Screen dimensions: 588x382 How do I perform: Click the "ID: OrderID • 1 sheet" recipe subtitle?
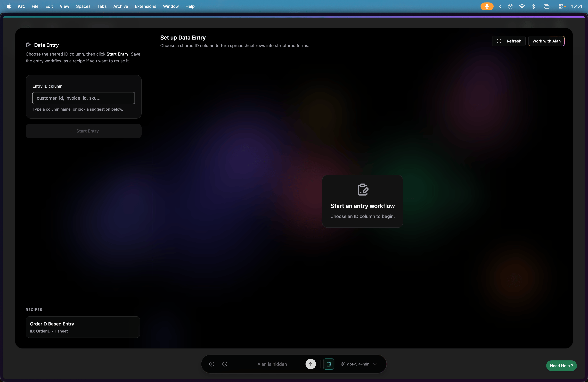pyautogui.click(x=49, y=331)
